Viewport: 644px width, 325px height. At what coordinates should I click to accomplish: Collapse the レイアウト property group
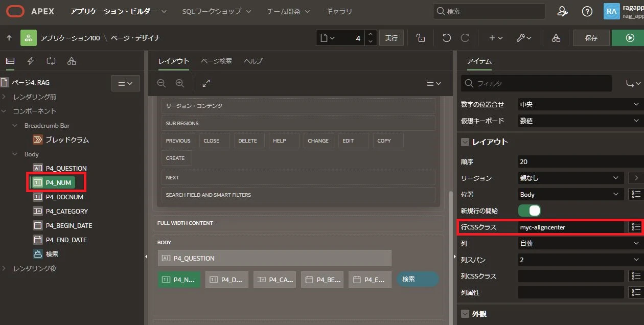465,142
